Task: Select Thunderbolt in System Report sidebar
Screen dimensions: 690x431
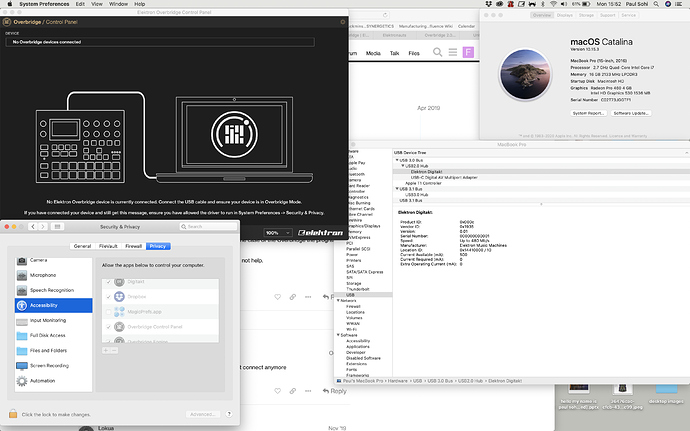Action: [x=358, y=289]
